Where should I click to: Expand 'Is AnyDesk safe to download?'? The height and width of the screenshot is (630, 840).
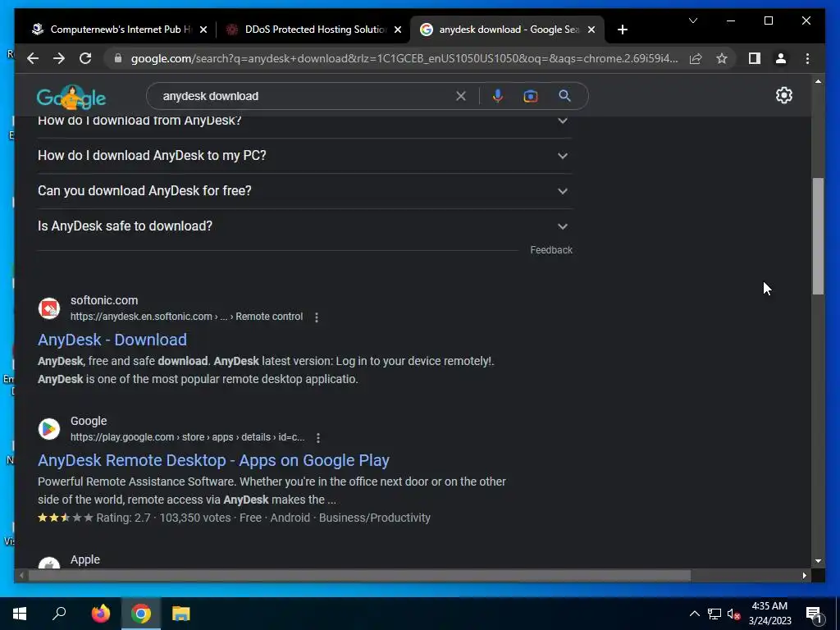[x=304, y=226]
